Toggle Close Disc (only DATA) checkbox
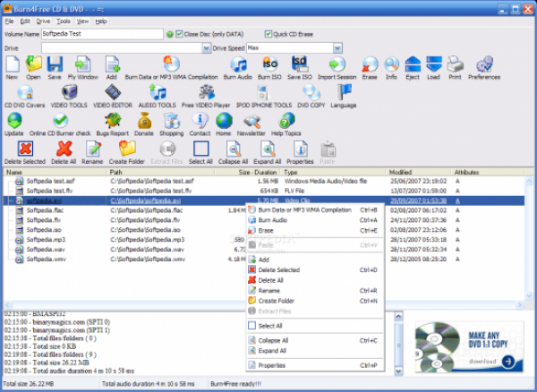Image resolution: width=537 pixels, height=392 pixels. pyautogui.click(x=181, y=34)
